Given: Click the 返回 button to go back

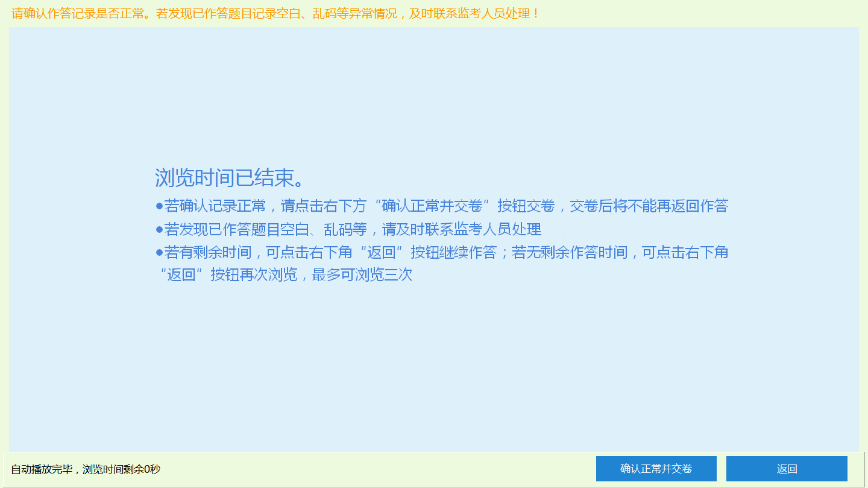Looking at the screenshot, I should [787, 468].
